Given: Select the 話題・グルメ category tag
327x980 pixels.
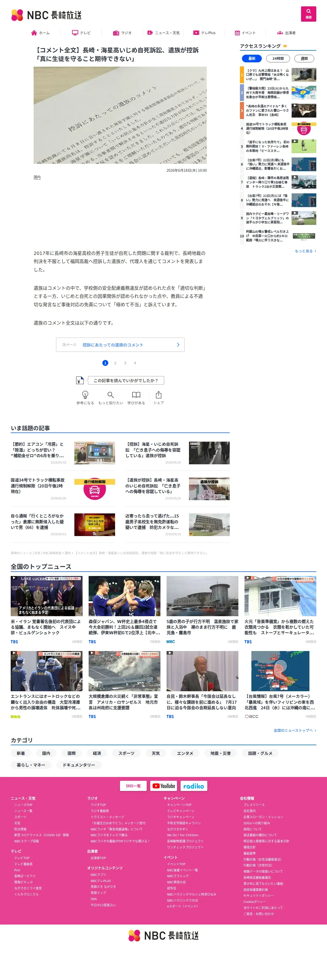Looking at the screenshot, I should coord(260,753).
